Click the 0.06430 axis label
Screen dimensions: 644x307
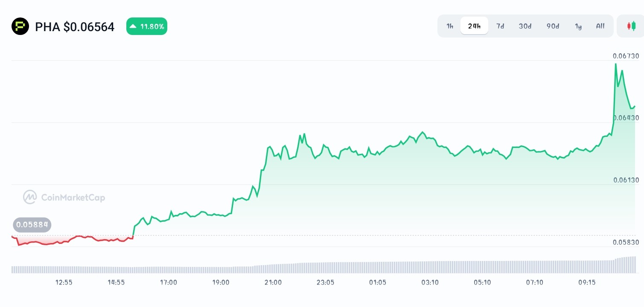(x=626, y=118)
